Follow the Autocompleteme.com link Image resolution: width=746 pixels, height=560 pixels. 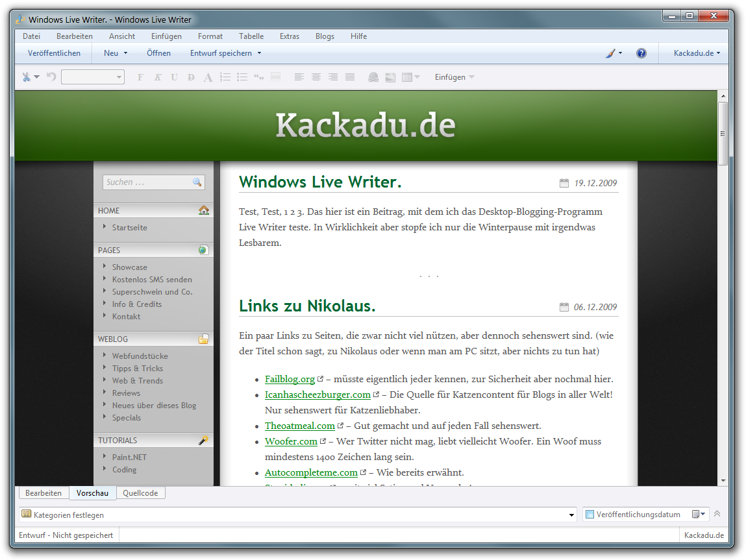pyautogui.click(x=311, y=472)
